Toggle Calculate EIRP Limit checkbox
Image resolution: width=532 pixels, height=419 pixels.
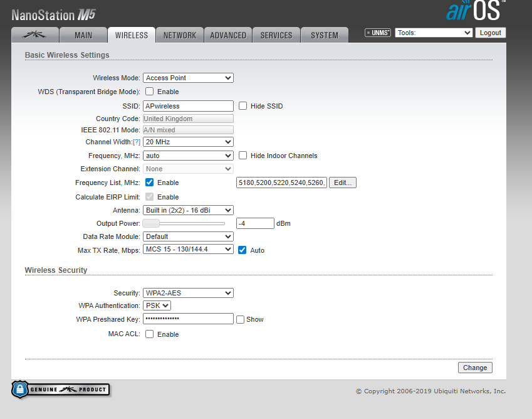click(x=149, y=196)
